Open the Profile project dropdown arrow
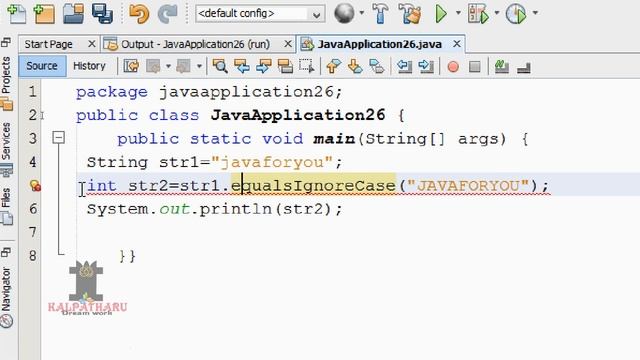The width and height of the screenshot is (640, 360). pyautogui.click(x=535, y=13)
